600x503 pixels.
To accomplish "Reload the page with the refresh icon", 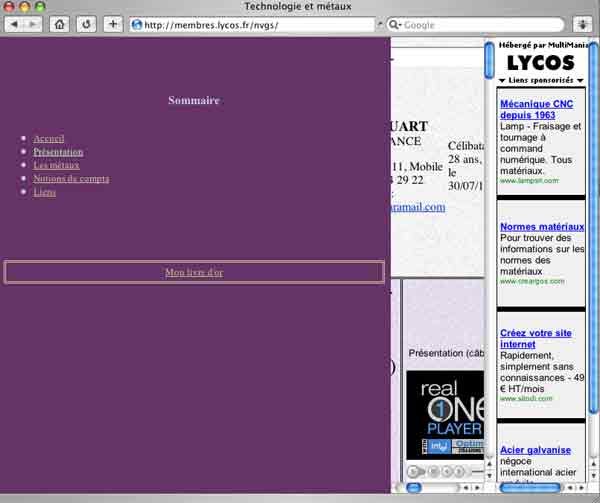I will pos(86,25).
